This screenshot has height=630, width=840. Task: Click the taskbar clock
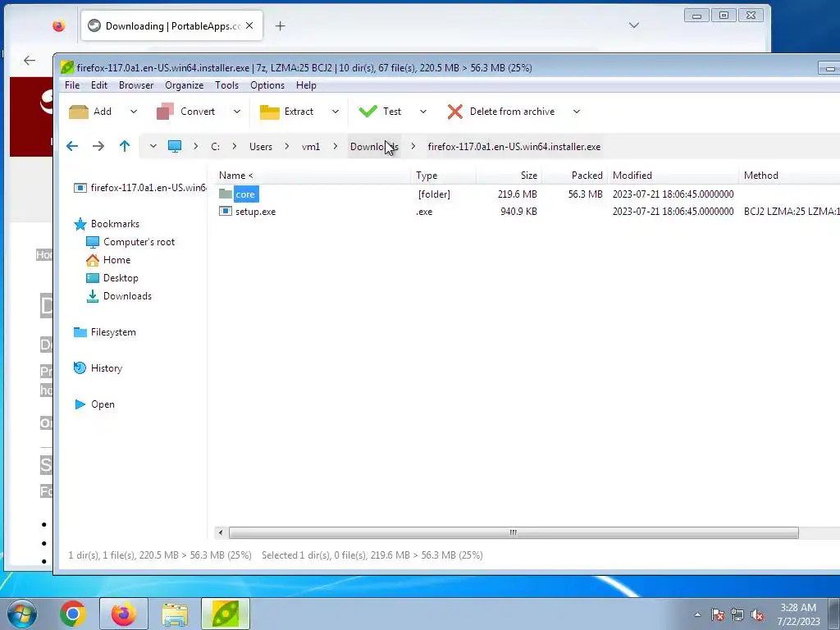click(x=798, y=614)
